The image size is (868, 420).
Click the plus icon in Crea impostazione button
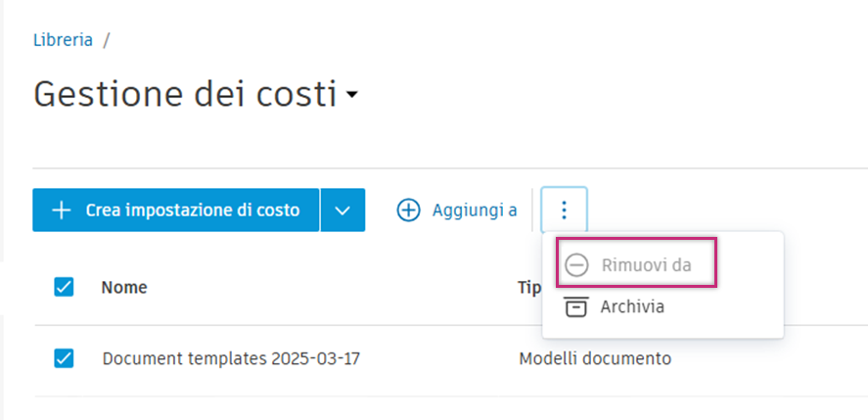62,210
